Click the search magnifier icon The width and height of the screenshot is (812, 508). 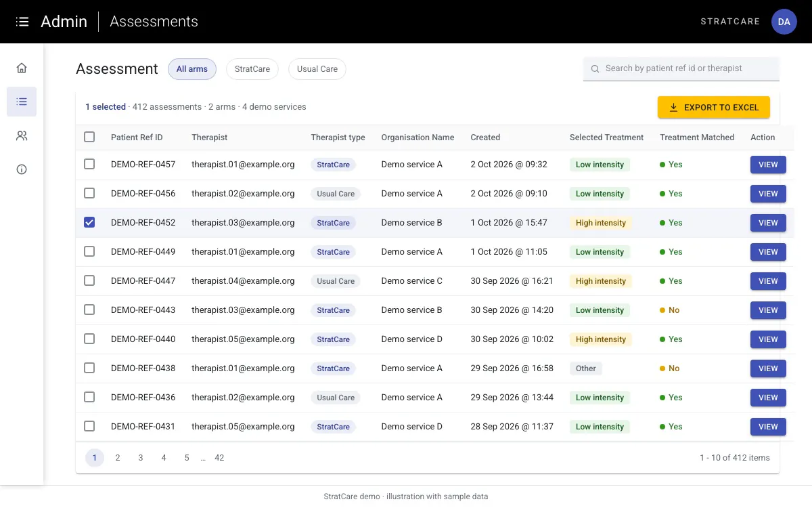coord(595,68)
